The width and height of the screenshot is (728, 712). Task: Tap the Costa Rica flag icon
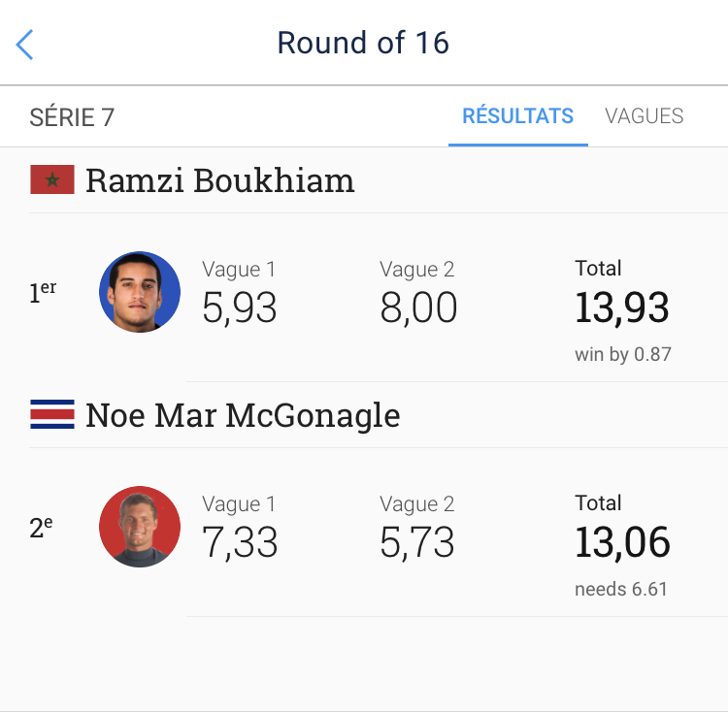pos(52,415)
